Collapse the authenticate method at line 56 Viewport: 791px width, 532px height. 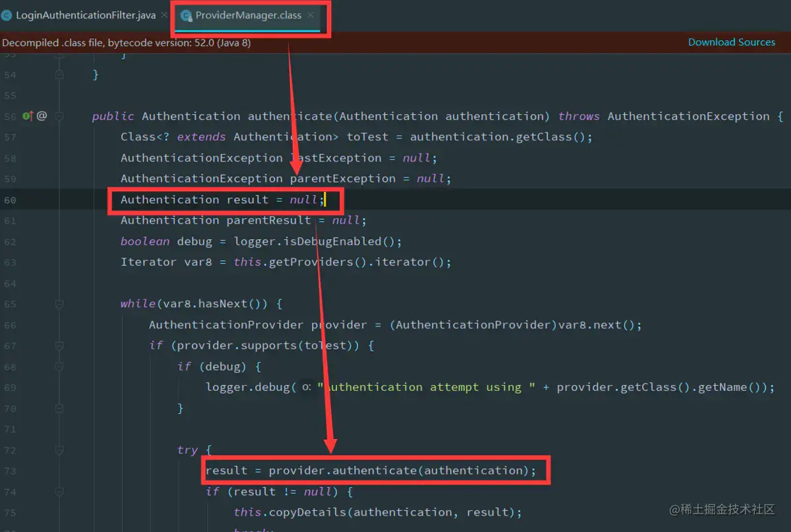(x=59, y=116)
